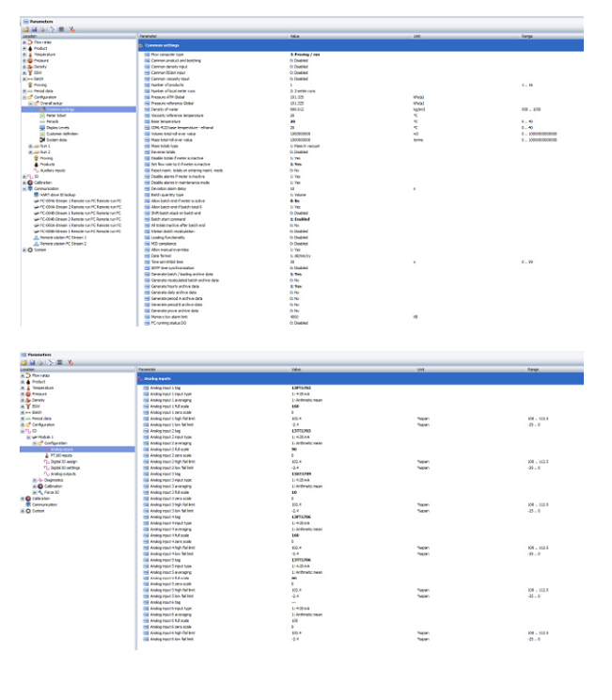
Task: Click the Diagnostics icon under Module 1
Action: point(40,480)
